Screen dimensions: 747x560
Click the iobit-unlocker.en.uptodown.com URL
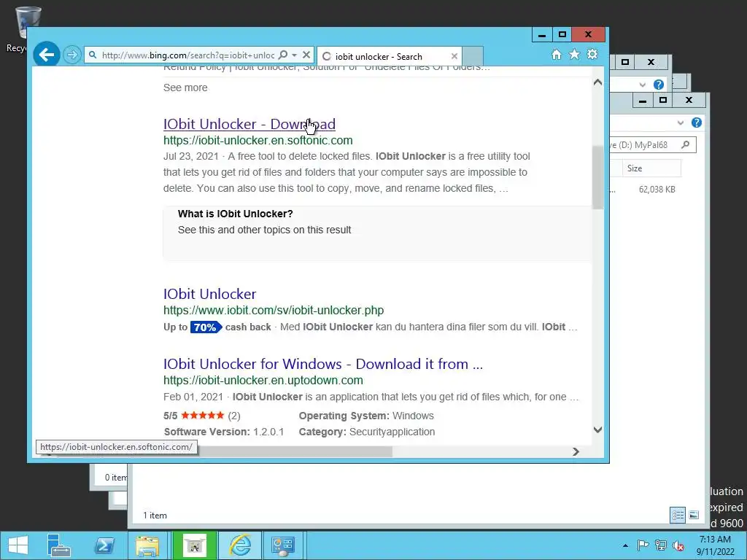(x=263, y=381)
